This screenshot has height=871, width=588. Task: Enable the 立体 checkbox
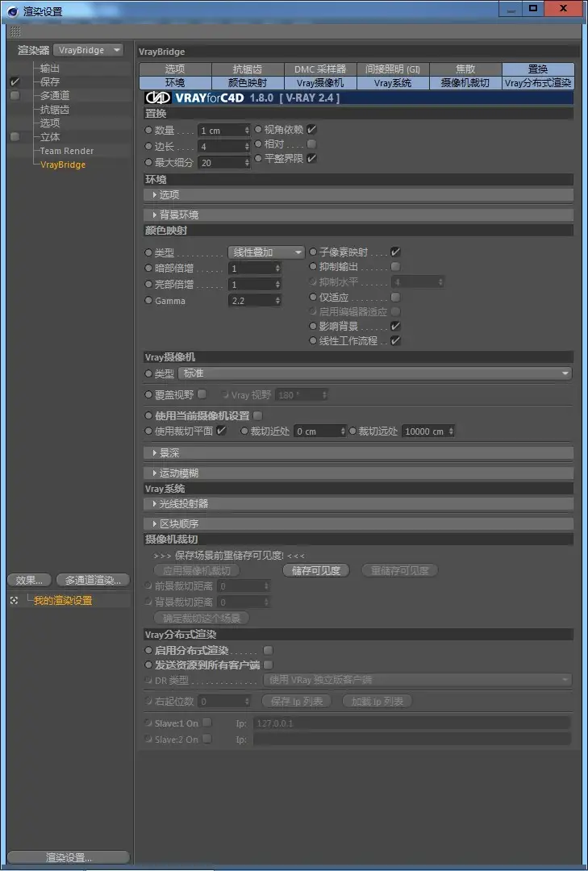click(15, 136)
